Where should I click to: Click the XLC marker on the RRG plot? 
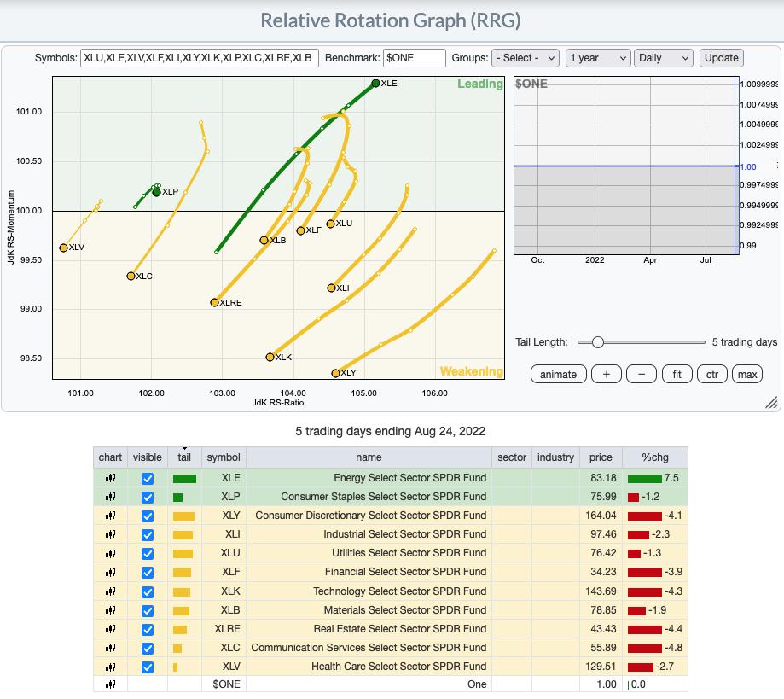coord(131,277)
